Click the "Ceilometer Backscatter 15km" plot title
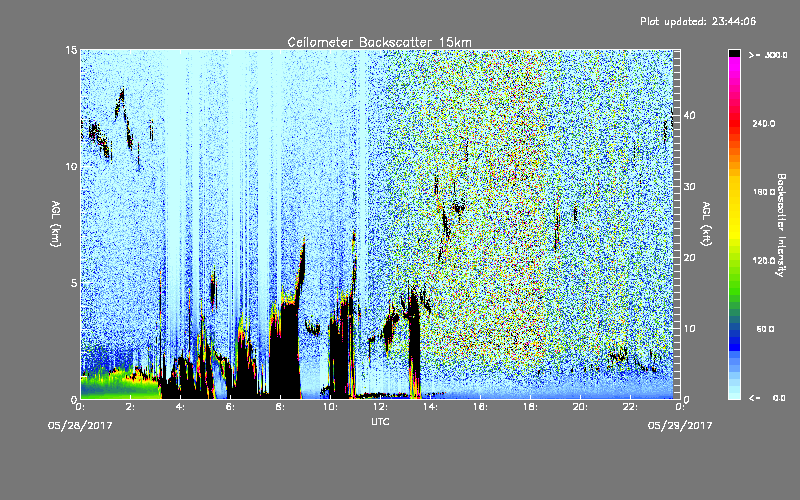This screenshot has height=500, width=800. click(x=379, y=42)
